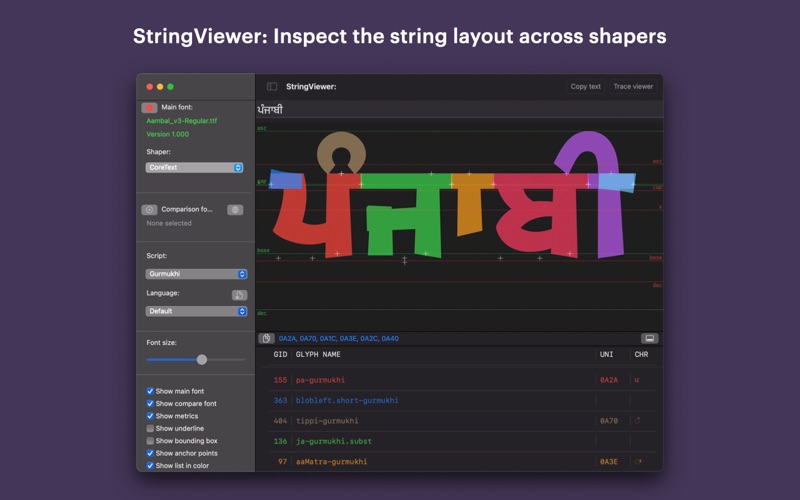Click the Copy text button
Image resolution: width=800 pixels, height=500 pixels.
(585, 87)
